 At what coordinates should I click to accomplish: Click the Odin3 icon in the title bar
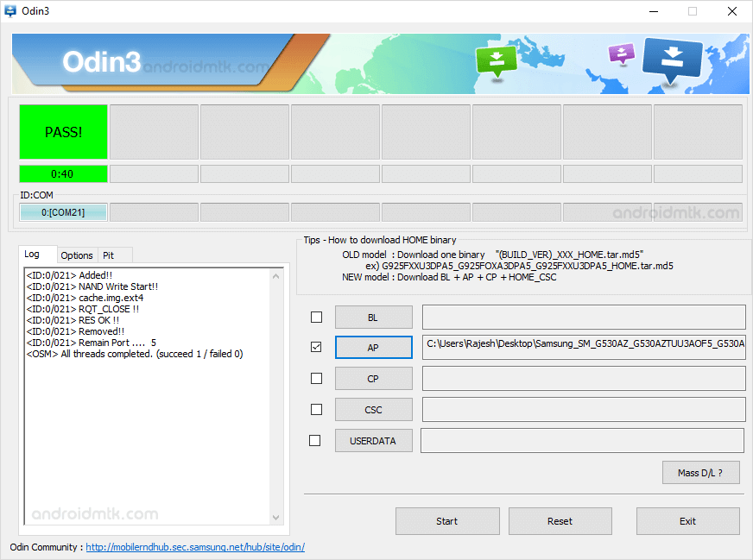pos(11,11)
